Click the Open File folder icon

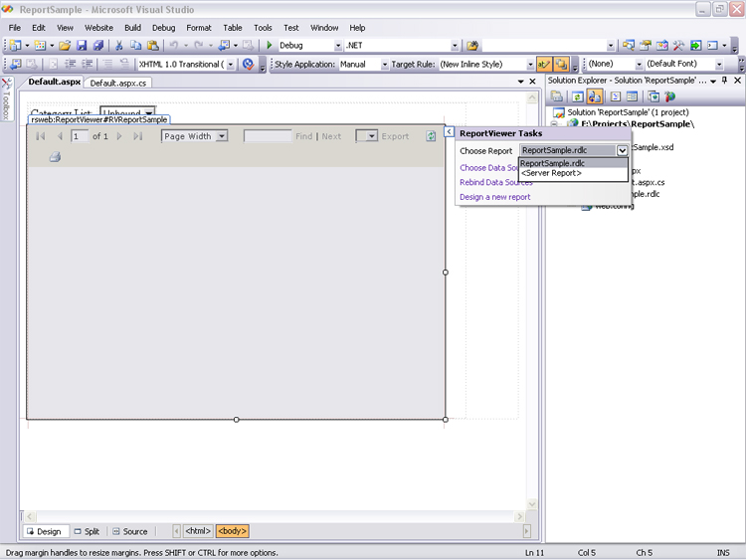[x=65, y=45]
